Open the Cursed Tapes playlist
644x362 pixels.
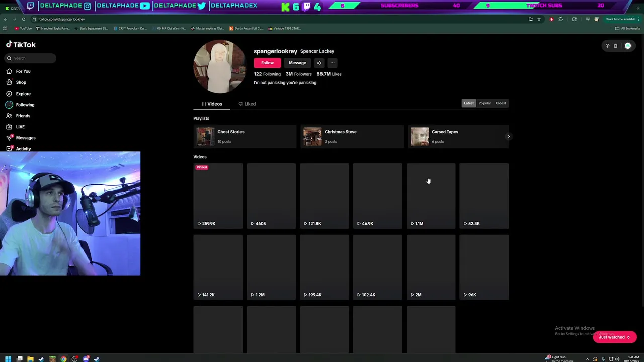(x=458, y=136)
